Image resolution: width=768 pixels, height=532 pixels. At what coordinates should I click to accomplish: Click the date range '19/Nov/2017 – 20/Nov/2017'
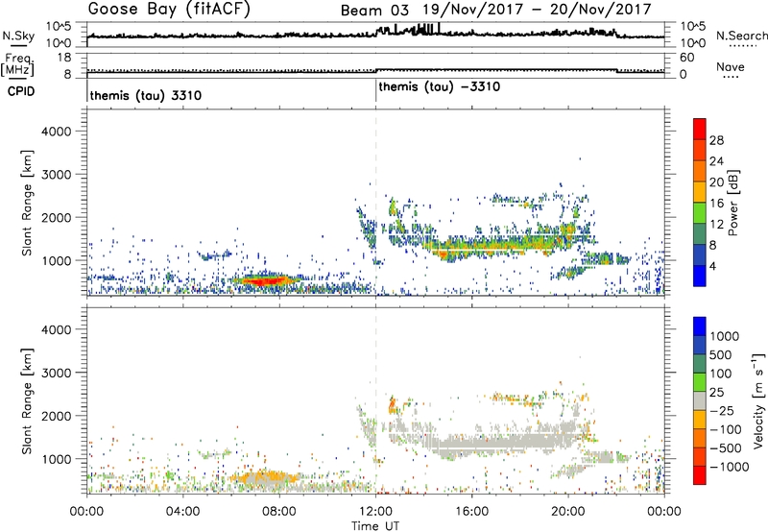tap(538, 10)
